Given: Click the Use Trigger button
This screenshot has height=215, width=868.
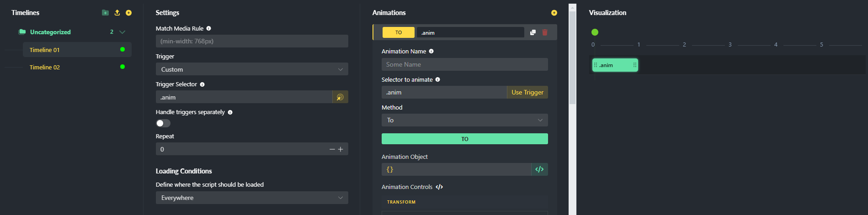Looking at the screenshot, I should click(x=527, y=92).
